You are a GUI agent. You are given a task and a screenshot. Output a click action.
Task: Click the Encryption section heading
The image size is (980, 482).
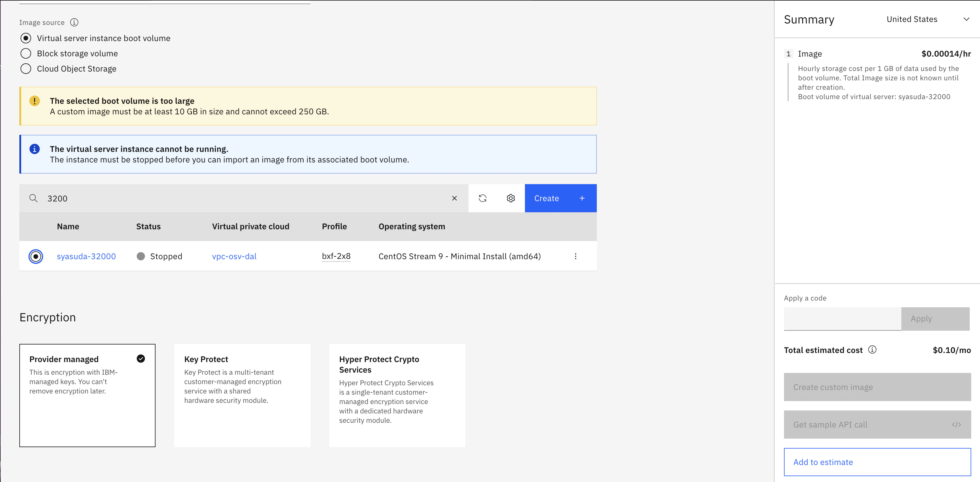[x=48, y=318]
